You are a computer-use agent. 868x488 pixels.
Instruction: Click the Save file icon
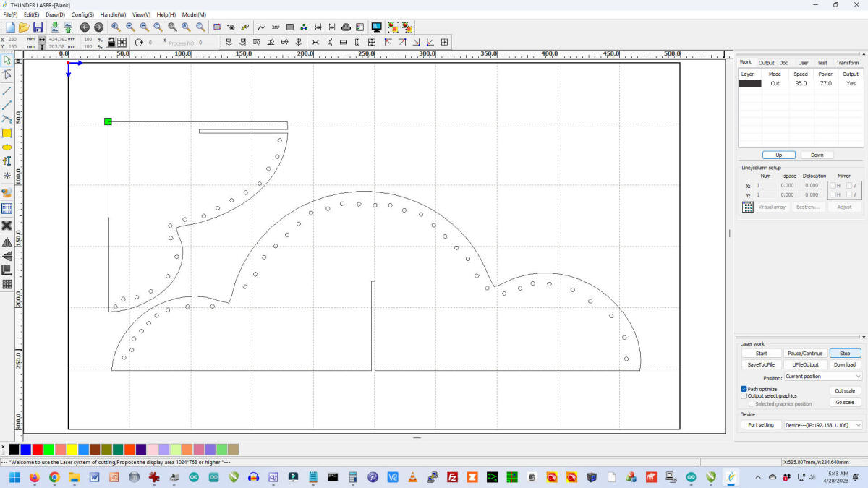[x=38, y=27]
